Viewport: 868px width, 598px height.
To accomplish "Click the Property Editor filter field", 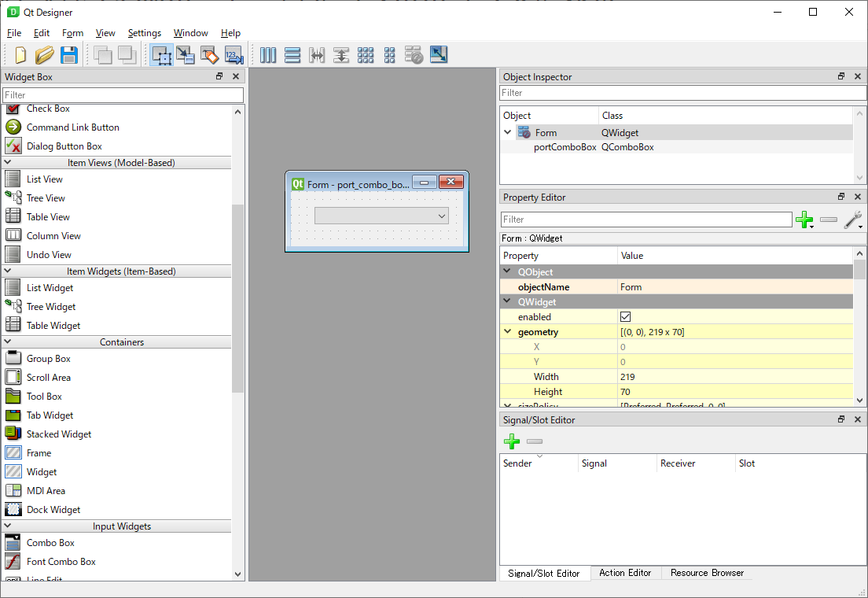I will coord(646,220).
